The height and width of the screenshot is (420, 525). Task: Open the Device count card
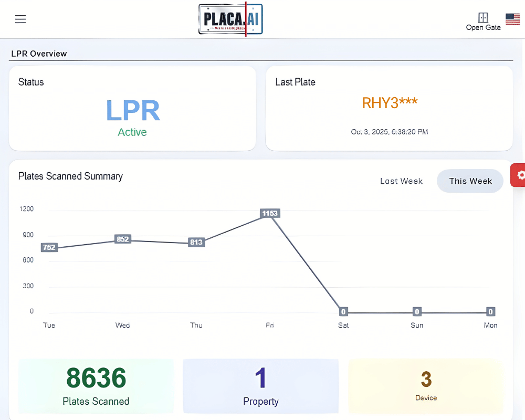point(426,386)
